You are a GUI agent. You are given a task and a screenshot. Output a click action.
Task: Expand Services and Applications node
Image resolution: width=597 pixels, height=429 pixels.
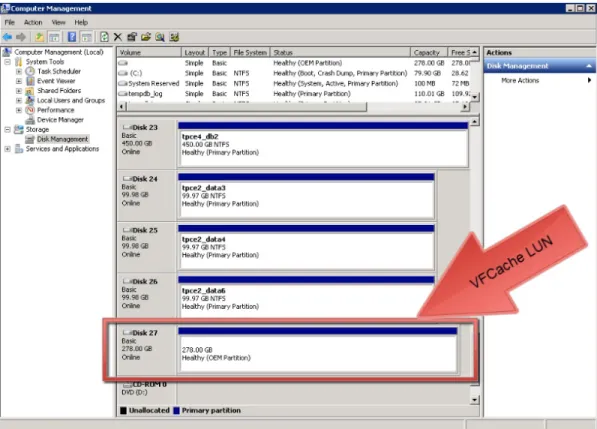pyautogui.click(x=7, y=149)
